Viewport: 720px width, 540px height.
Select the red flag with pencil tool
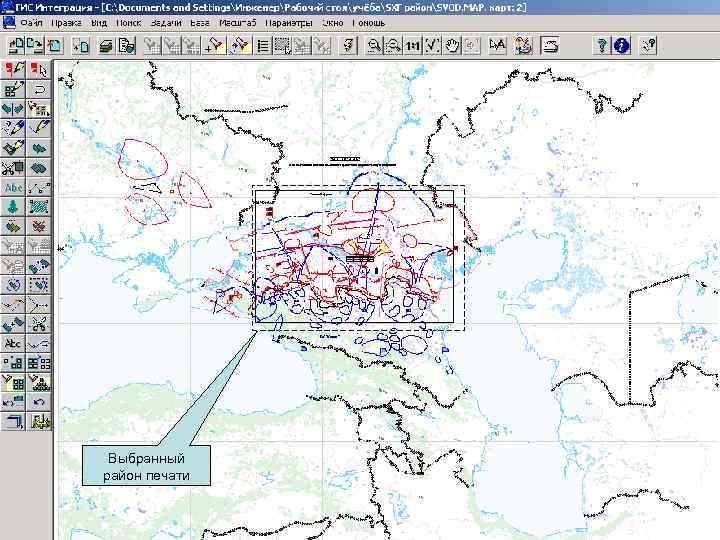pyautogui.click(x=13, y=70)
